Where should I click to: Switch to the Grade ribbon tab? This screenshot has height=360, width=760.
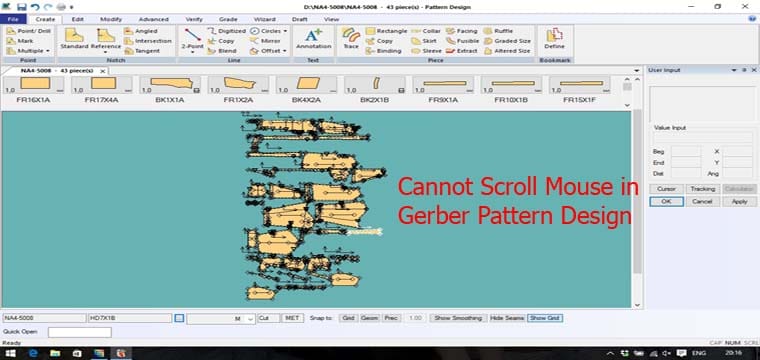[x=228, y=19]
